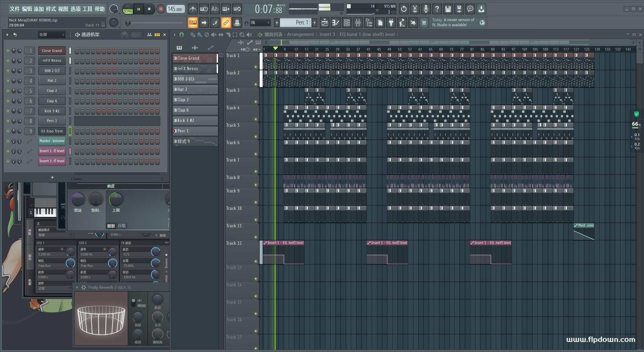This screenshot has height=352, width=644.
Task: Toggle loop recording icon
Action: coord(237,9)
